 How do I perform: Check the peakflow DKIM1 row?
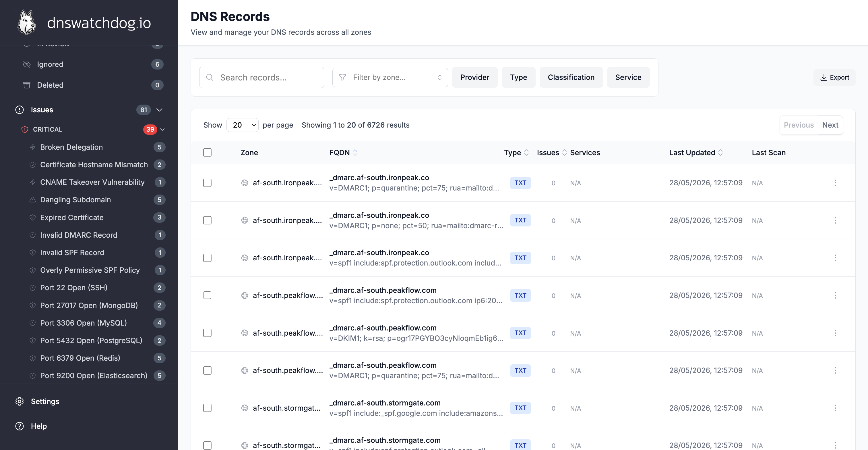[207, 333]
